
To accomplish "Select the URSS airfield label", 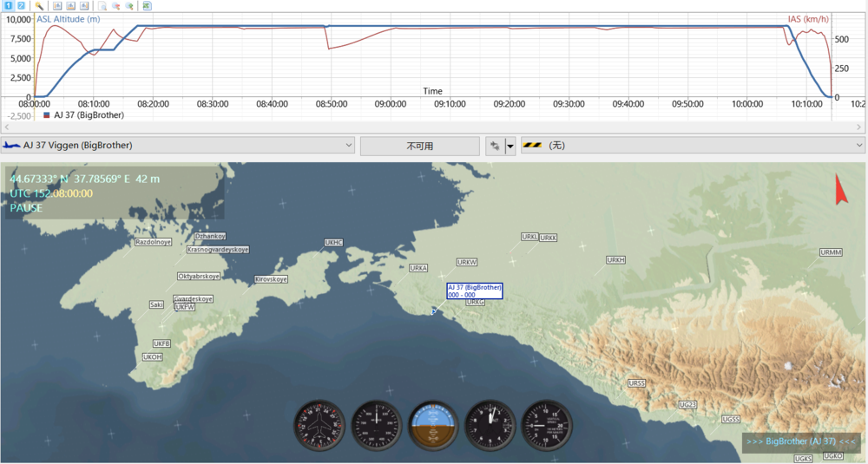I will click(636, 383).
